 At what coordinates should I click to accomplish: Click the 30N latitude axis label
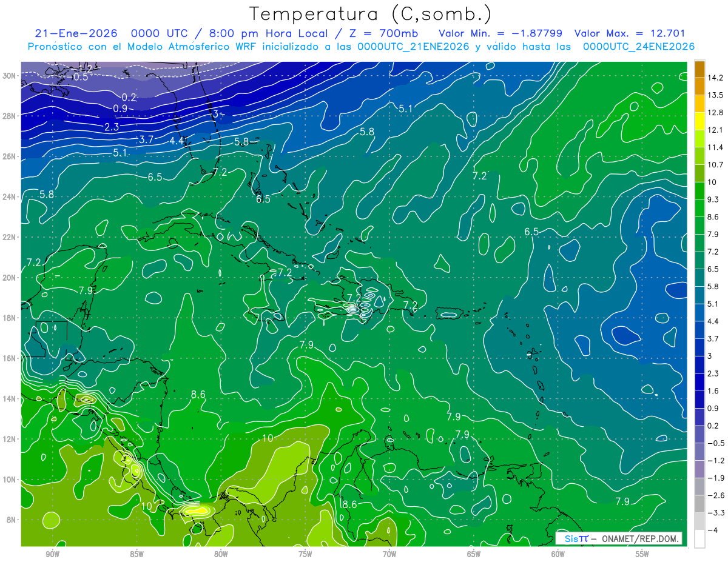(9, 75)
